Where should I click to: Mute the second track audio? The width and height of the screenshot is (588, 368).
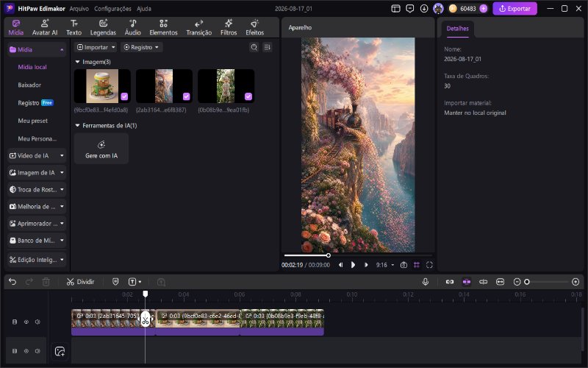[x=38, y=351]
